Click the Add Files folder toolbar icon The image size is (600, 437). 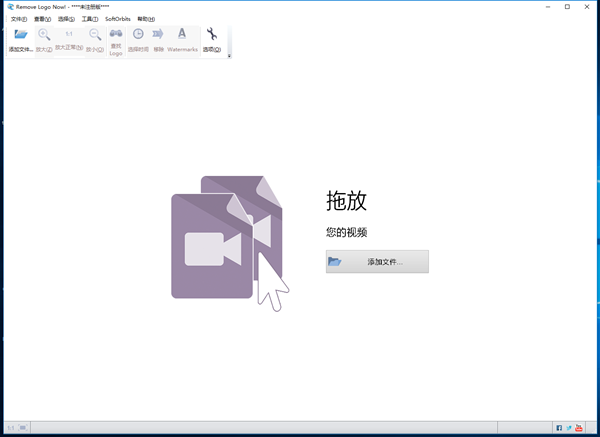pyautogui.click(x=21, y=34)
